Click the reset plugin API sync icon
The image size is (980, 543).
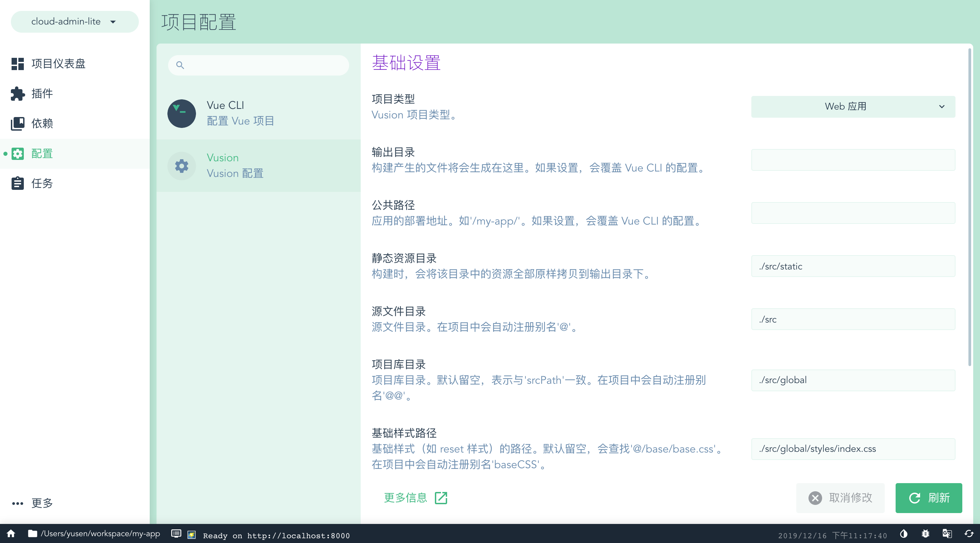point(968,534)
